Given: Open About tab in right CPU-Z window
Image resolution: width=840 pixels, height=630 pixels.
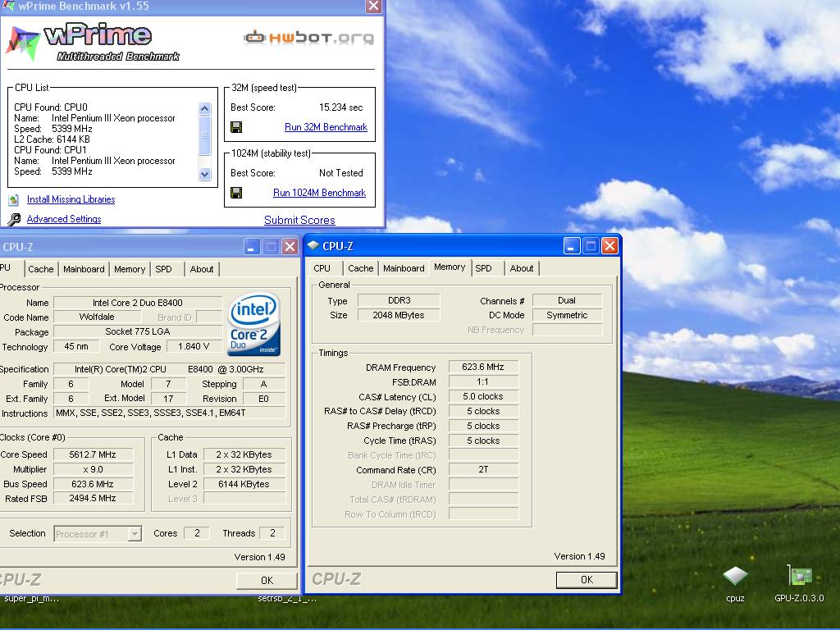Looking at the screenshot, I should pos(521,268).
